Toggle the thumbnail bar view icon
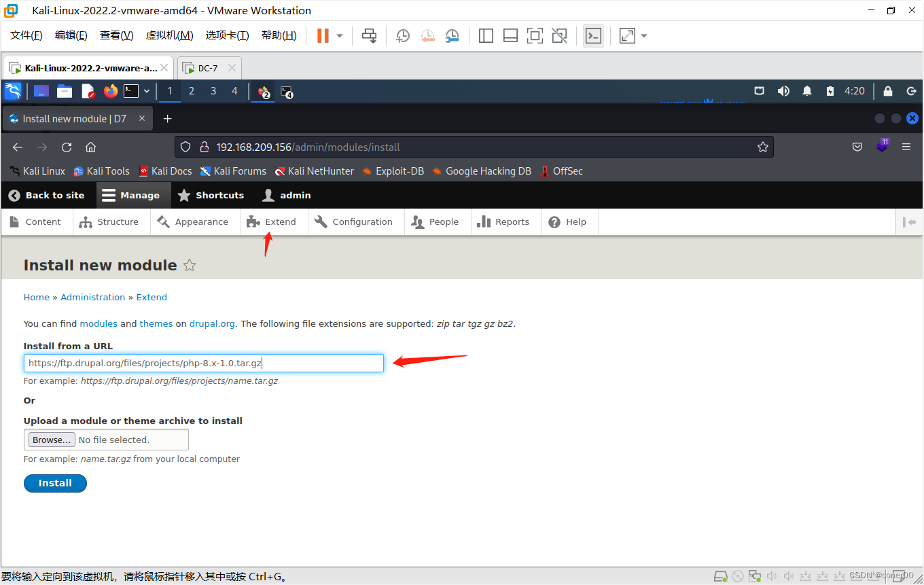 coord(510,35)
